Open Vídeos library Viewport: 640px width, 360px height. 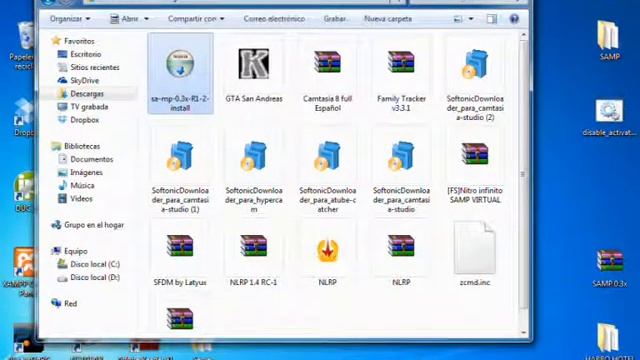click(76, 198)
